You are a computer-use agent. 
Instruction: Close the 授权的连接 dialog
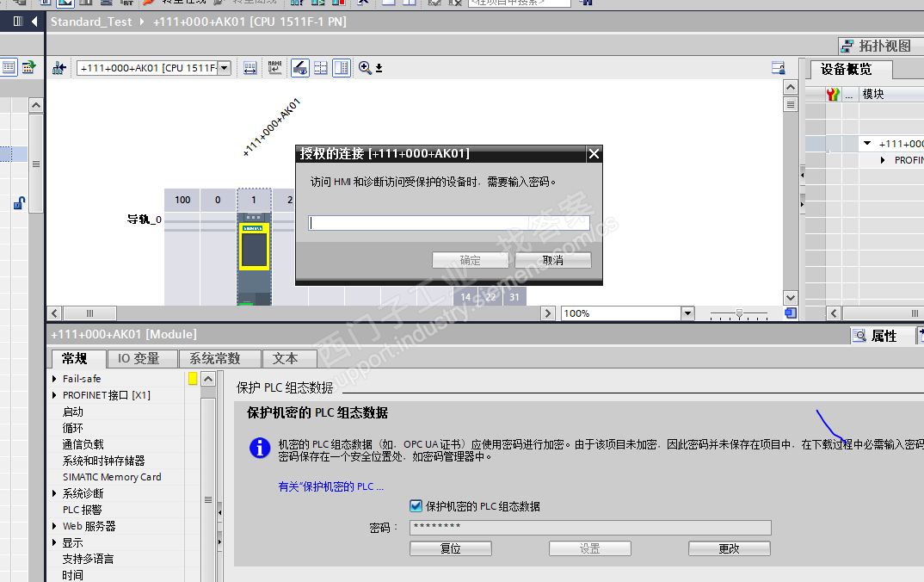[x=594, y=154]
